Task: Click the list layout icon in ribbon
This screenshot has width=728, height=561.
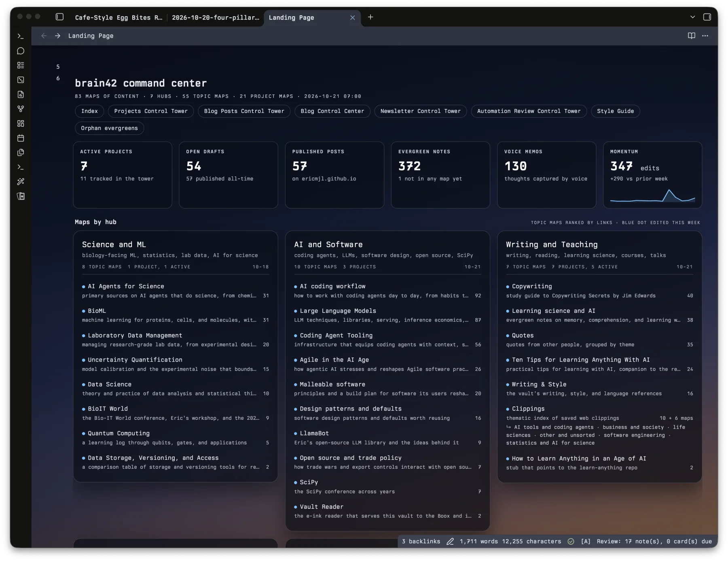Action: tap(21, 66)
